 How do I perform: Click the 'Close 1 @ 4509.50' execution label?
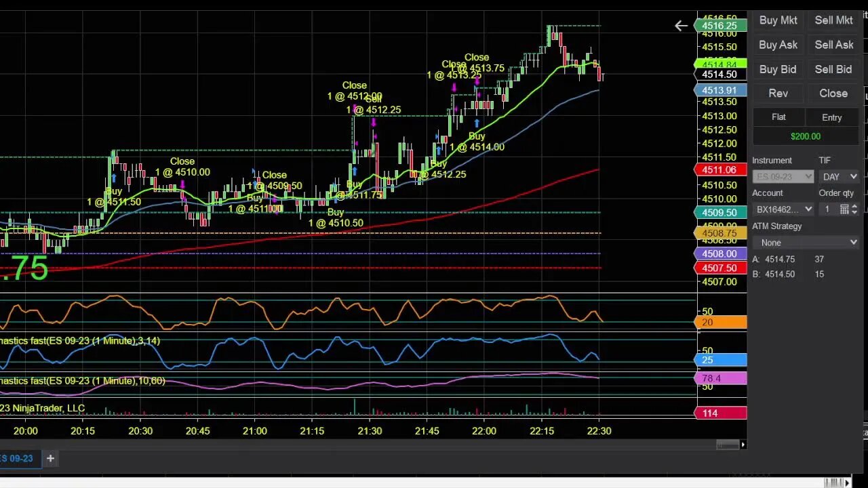275,180
